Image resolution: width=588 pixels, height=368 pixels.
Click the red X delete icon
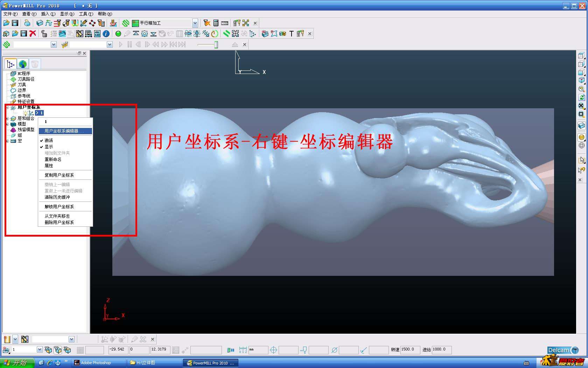click(33, 34)
